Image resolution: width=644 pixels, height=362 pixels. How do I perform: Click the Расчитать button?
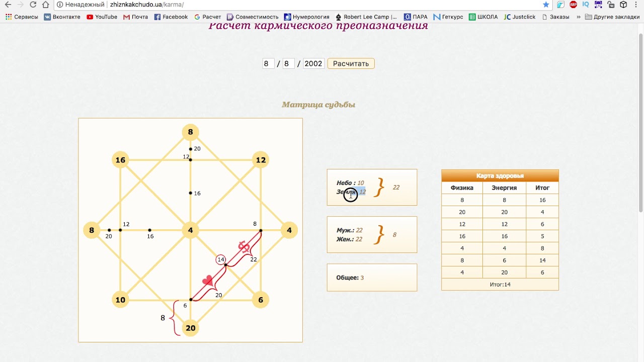[351, 63]
